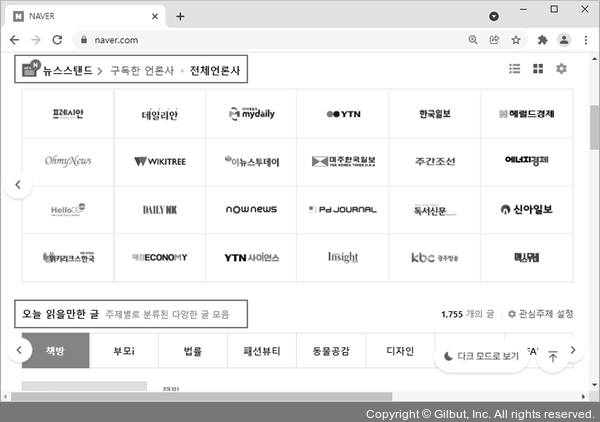This screenshot has height=422, width=600.
Task: Open mydaily press logo
Action: (251, 114)
